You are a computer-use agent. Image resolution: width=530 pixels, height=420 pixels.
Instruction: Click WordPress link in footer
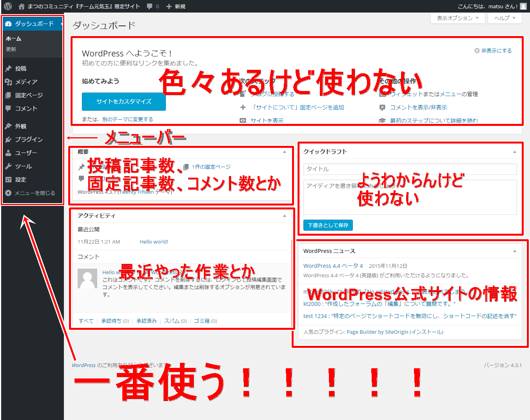pos(83,365)
